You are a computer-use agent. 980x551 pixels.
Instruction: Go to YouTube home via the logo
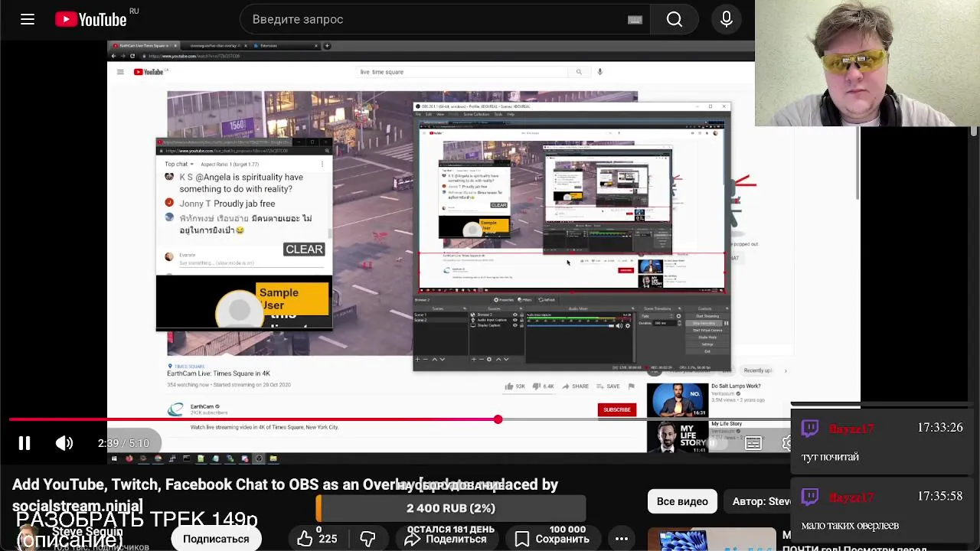91,19
